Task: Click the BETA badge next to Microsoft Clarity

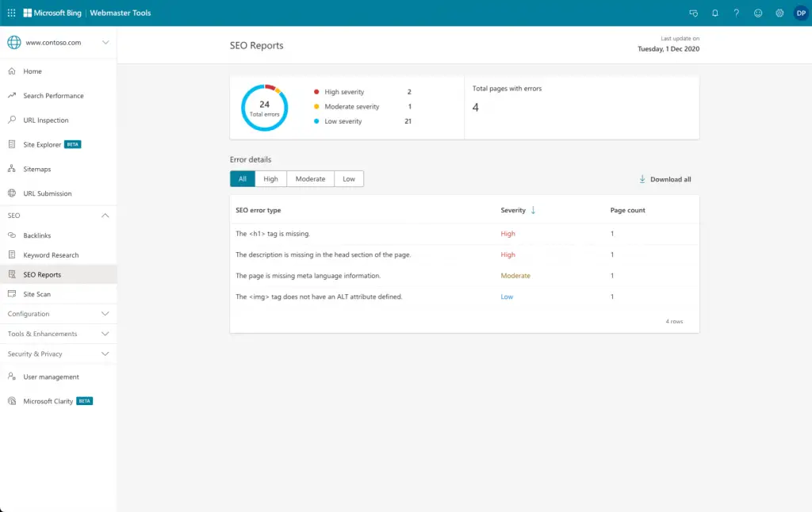Action: point(84,401)
